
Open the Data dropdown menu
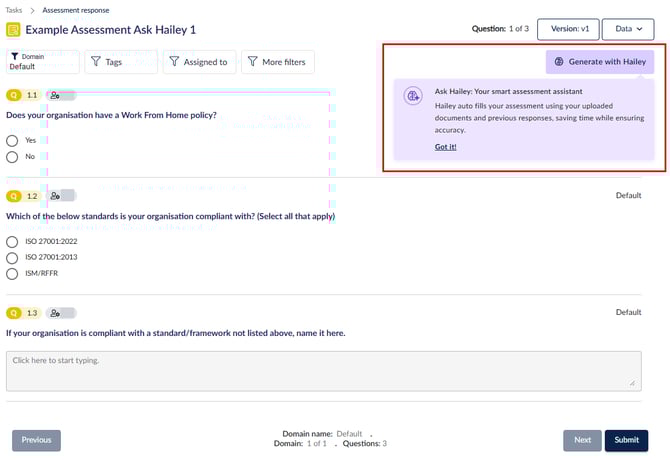pos(627,29)
